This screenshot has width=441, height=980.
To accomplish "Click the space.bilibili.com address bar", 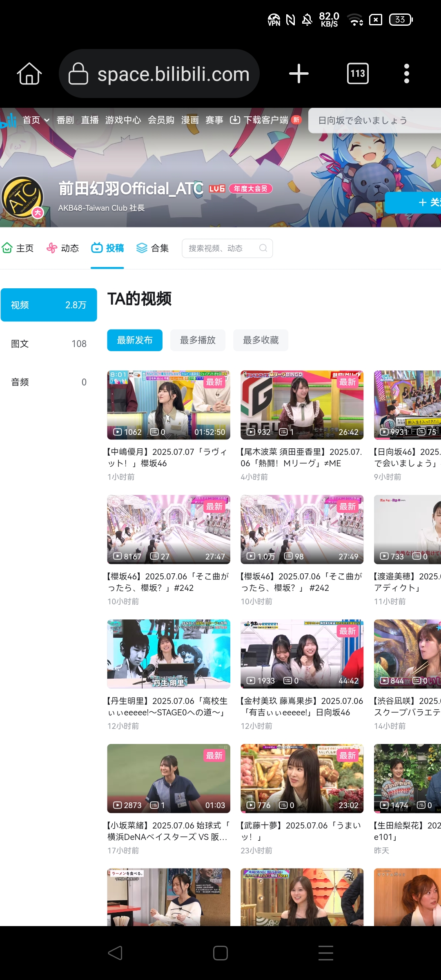I will (159, 73).
